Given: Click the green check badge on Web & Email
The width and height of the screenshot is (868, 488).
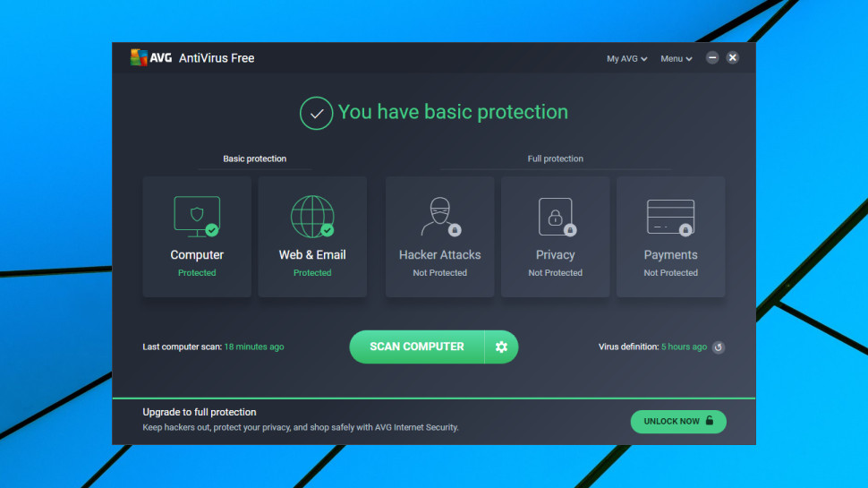Looking at the screenshot, I should point(328,230).
